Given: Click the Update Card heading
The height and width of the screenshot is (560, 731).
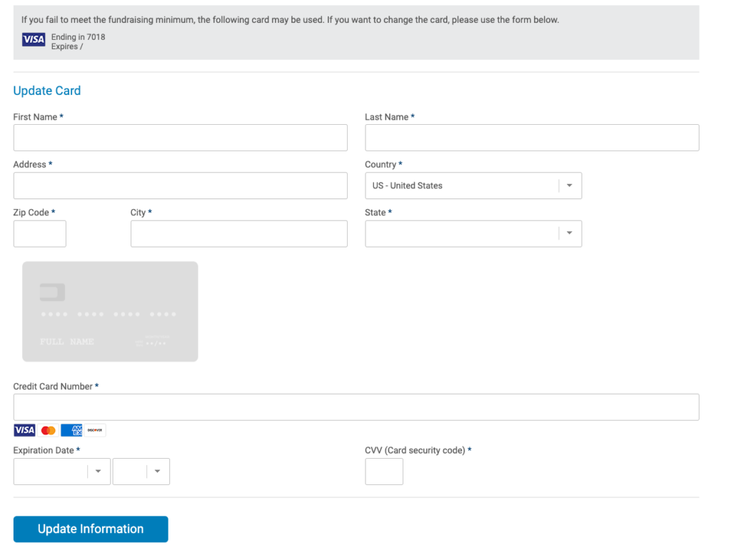Looking at the screenshot, I should pyautogui.click(x=46, y=91).
